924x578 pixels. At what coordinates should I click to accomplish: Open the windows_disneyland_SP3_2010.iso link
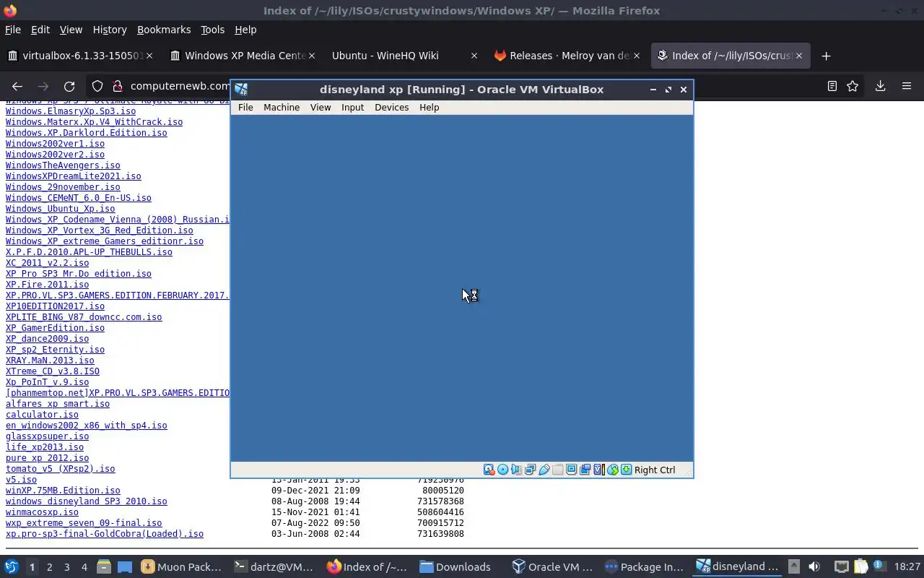point(86,501)
